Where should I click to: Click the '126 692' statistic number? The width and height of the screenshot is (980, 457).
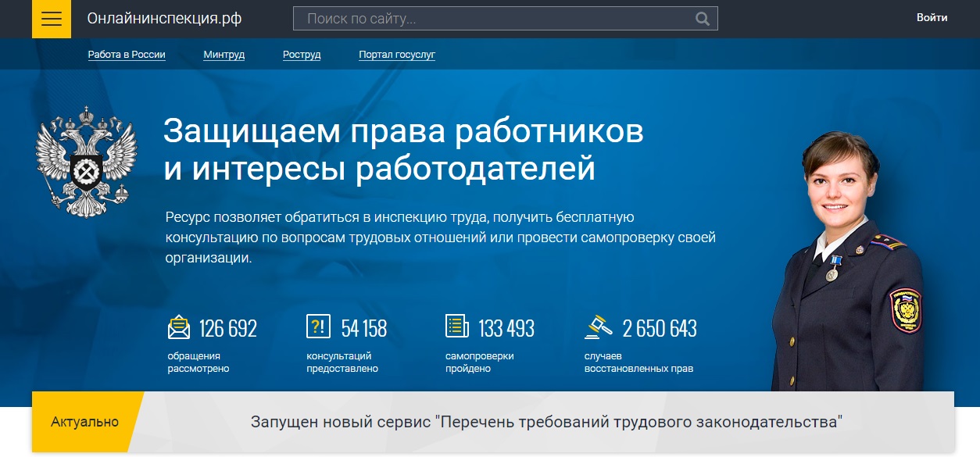pyautogui.click(x=228, y=328)
